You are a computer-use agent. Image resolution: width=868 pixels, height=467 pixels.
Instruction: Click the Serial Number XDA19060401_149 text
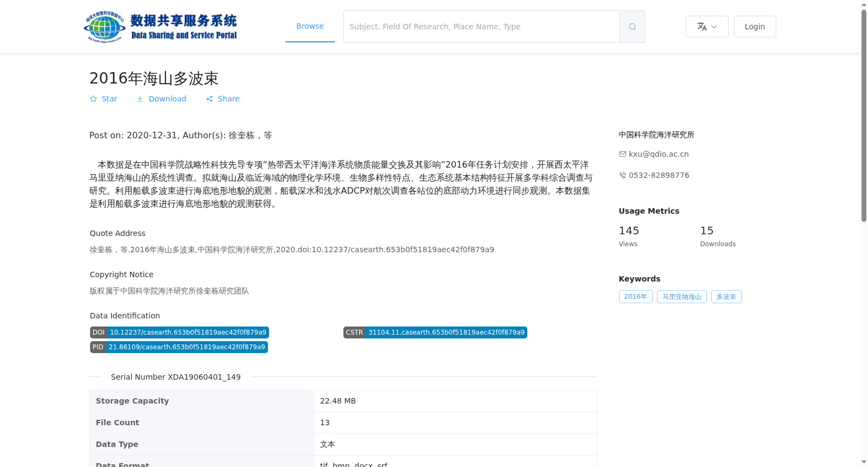(x=176, y=377)
